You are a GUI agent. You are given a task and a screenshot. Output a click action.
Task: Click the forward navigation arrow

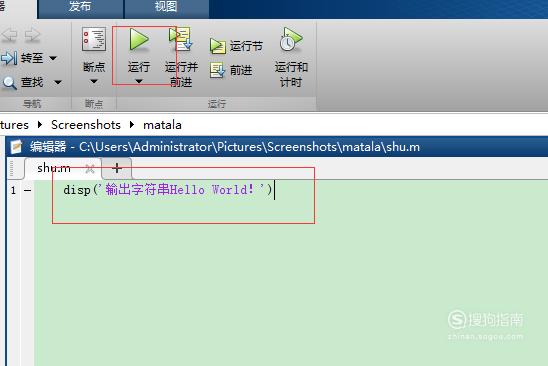33,34
